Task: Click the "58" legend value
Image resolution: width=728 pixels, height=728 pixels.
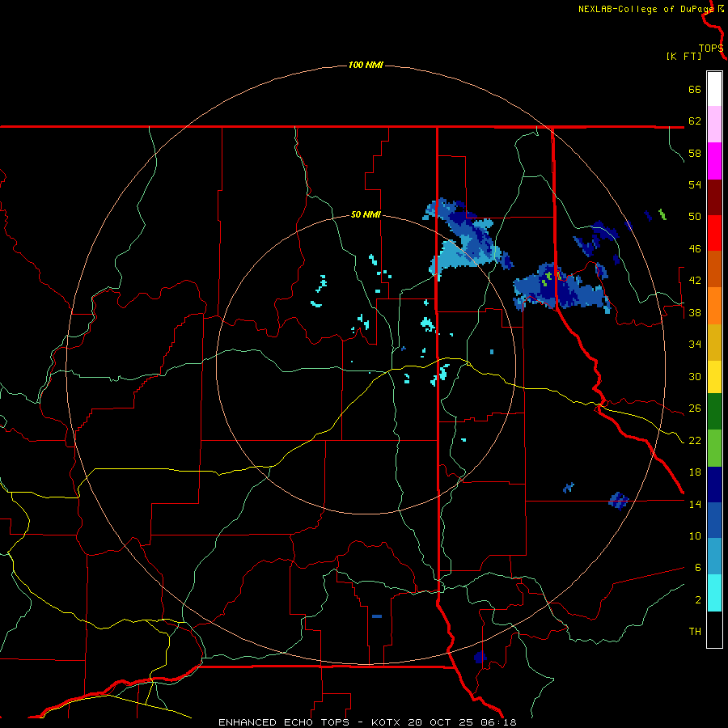Action: pos(695,153)
